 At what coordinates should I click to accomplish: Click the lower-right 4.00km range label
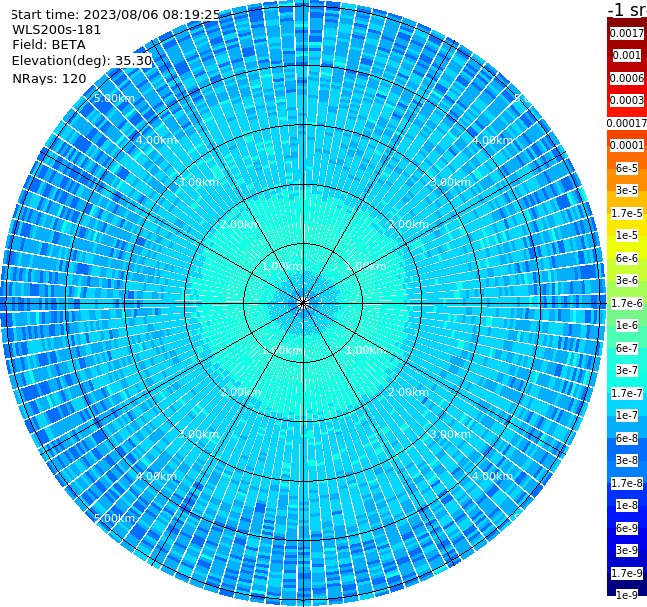point(493,476)
